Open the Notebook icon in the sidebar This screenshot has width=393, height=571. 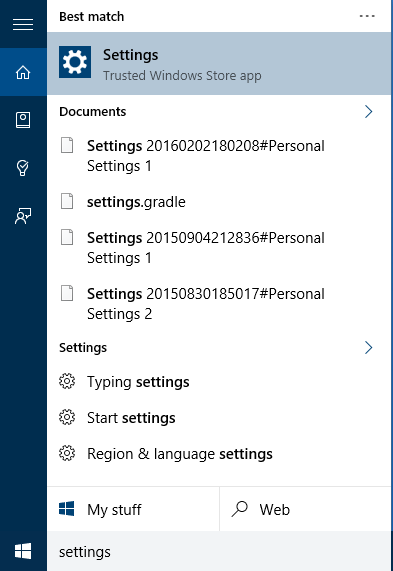[x=23, y=120]
